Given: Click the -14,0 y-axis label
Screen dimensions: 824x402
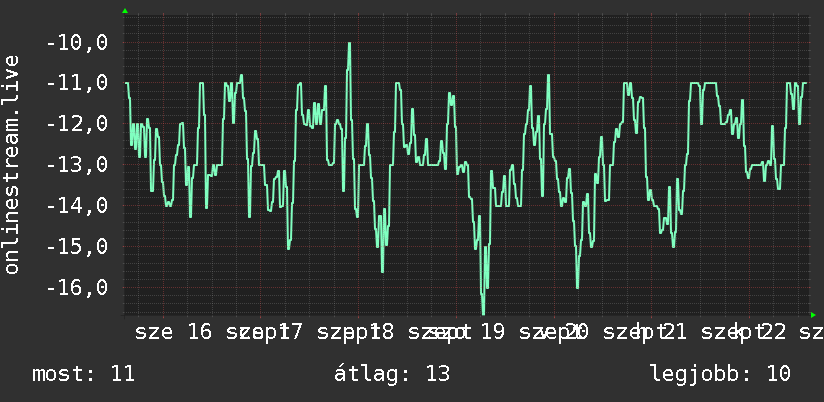Looking at the screenshot, I should 77,205.
